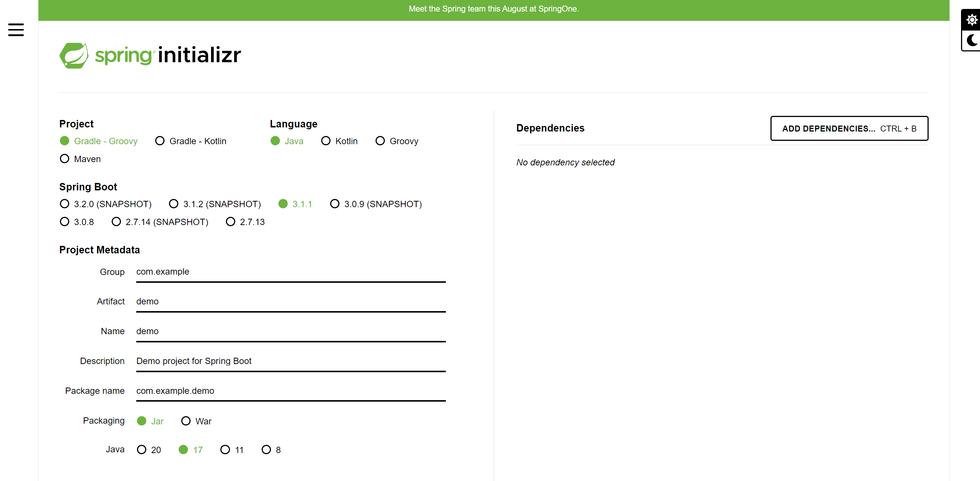The height and width of the screenshot is (481, 980).
Task: Select Spring Boot 3.1.2 (SNAPSHOT)
Action: [x=215, y=204]
